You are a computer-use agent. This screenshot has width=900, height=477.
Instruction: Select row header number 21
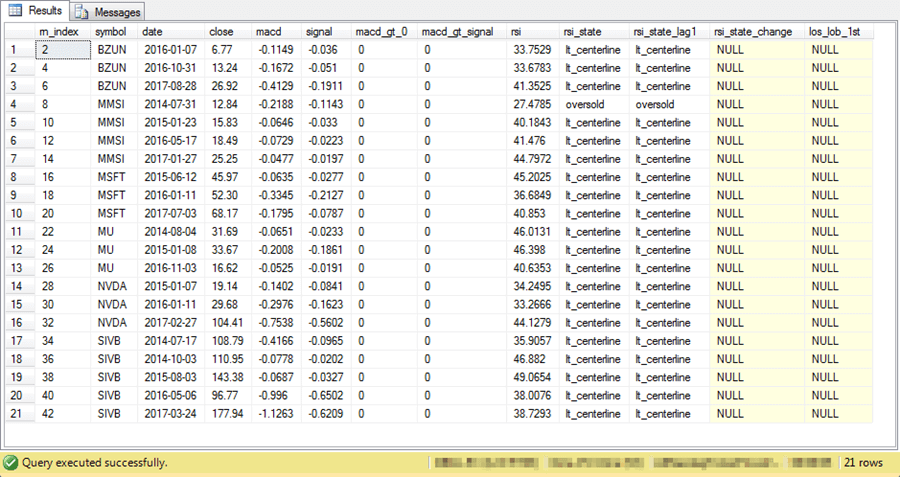pyautogui.click(x=21, y=414)
